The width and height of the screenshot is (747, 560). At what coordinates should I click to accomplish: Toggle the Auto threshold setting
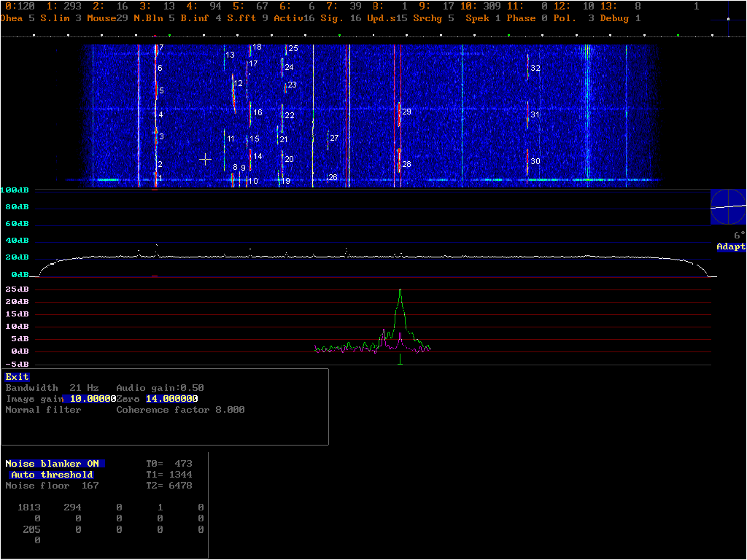[52, 474]
